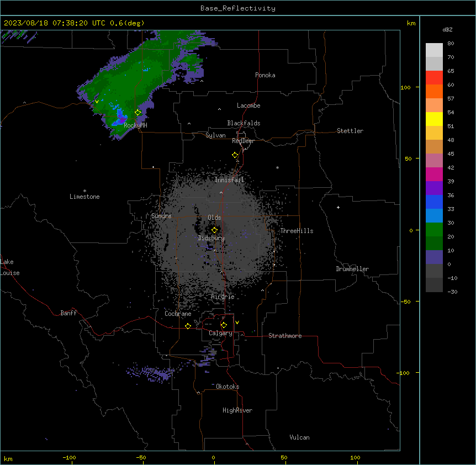Select the Limestone label
Screen dimensions: 476x465
(84, 197)
